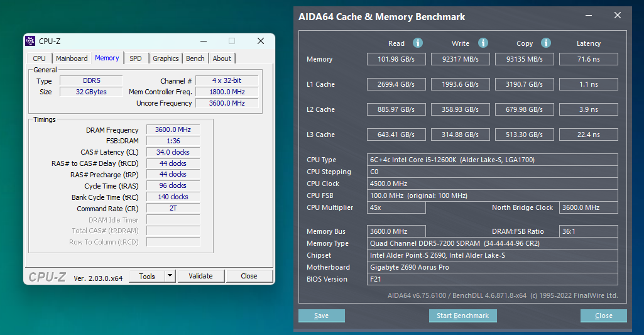Click the Save button in AIDA64

321,316
